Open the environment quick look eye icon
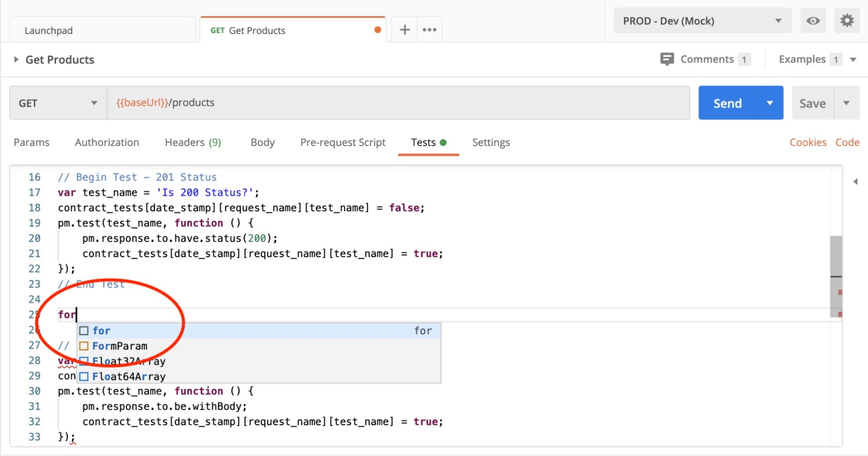 point(813,20)
